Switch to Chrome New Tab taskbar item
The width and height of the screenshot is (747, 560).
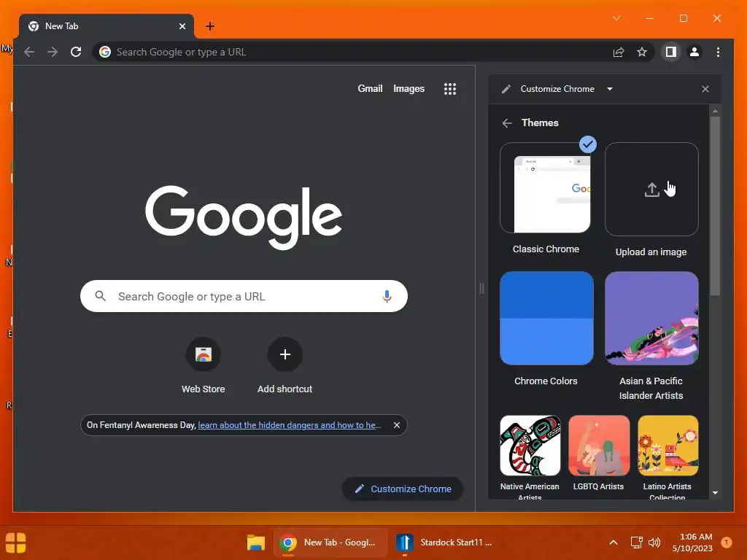click(330, 542)
